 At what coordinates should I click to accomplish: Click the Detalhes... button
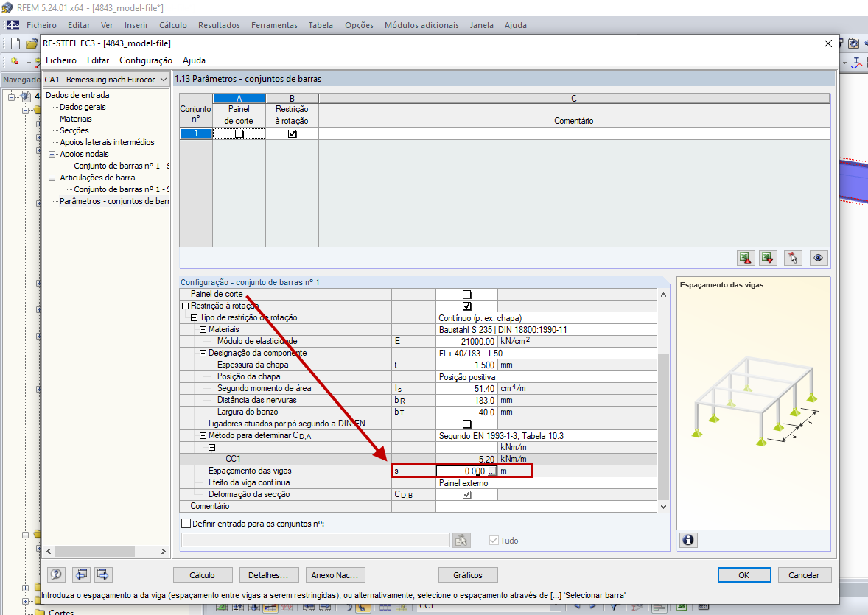[x=268, y=575]
